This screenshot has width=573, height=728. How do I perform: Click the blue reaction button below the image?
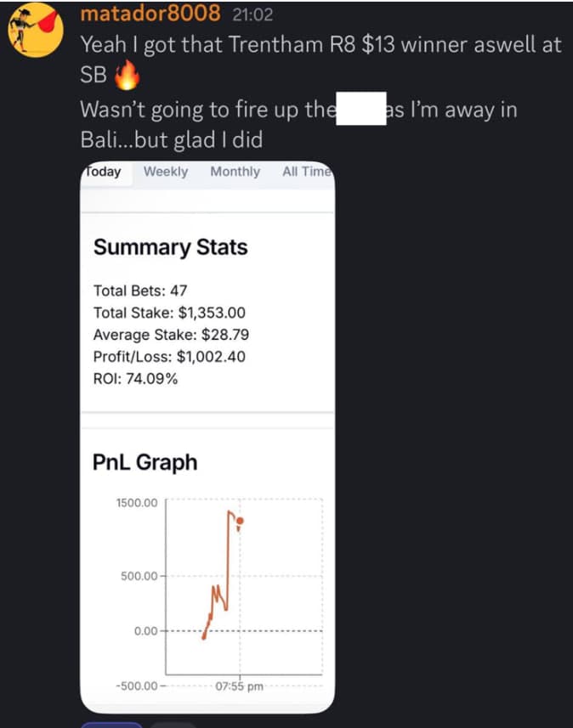(x=111, y=725)
